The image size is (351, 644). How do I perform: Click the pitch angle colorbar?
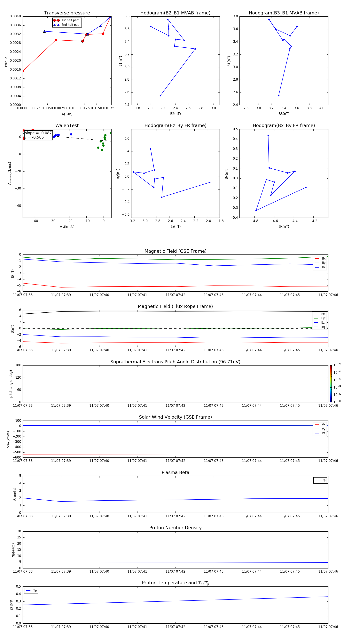tap(331, 384)
